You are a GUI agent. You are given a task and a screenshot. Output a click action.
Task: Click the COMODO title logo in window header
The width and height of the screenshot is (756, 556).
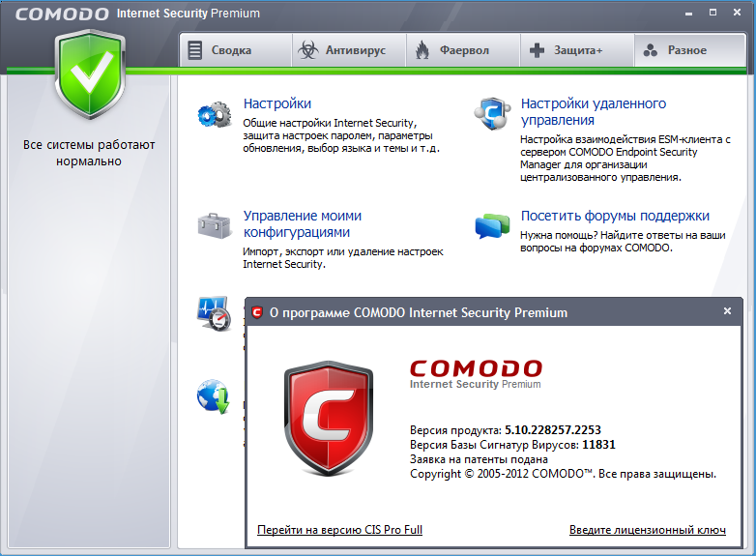coord(62,14)
